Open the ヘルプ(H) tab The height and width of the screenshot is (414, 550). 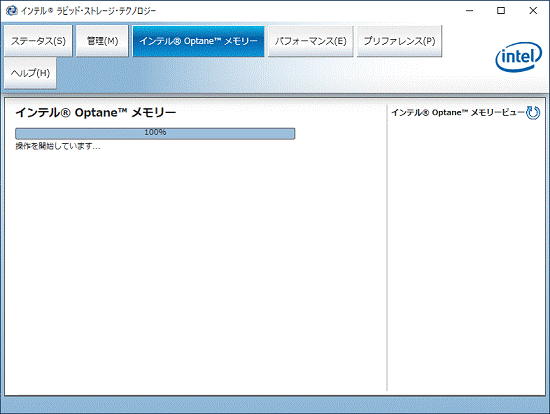click(30, 73)
